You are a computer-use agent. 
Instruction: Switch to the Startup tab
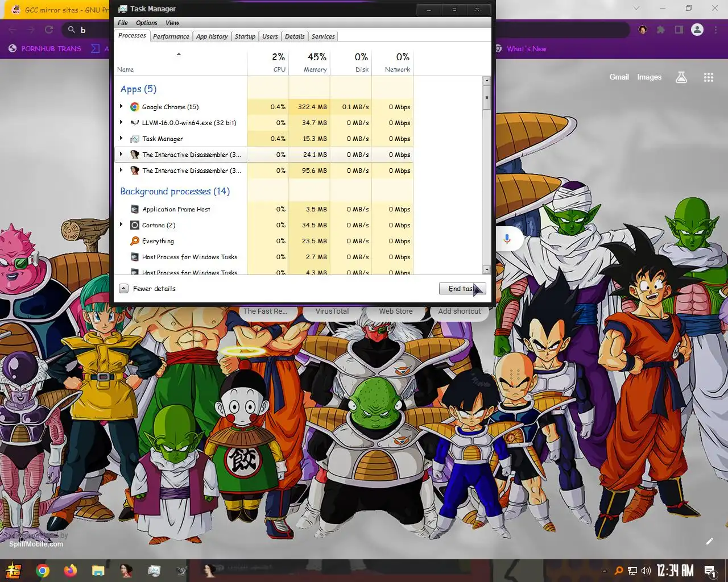(x=245, y=36)
